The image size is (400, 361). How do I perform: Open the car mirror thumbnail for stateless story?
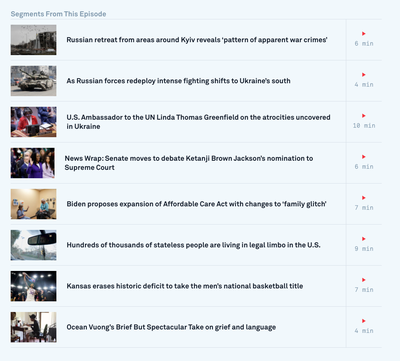(x=33, y=245)
